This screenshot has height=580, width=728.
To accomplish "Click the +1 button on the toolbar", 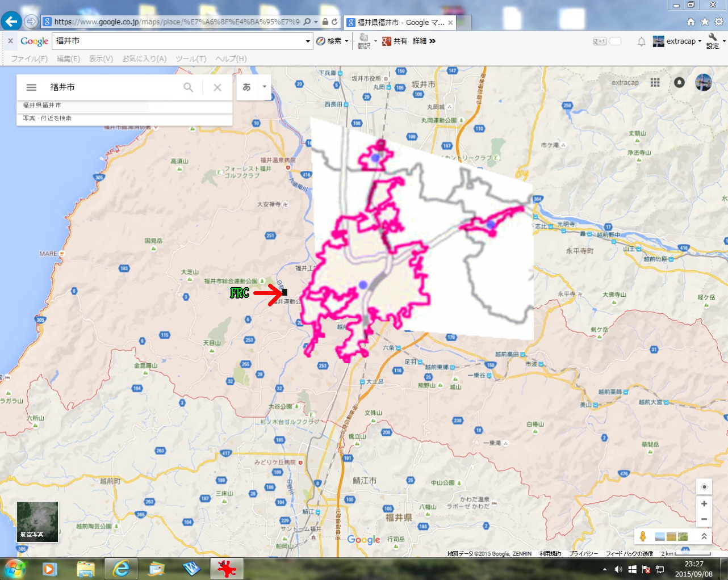I will (x=600, y=41).
